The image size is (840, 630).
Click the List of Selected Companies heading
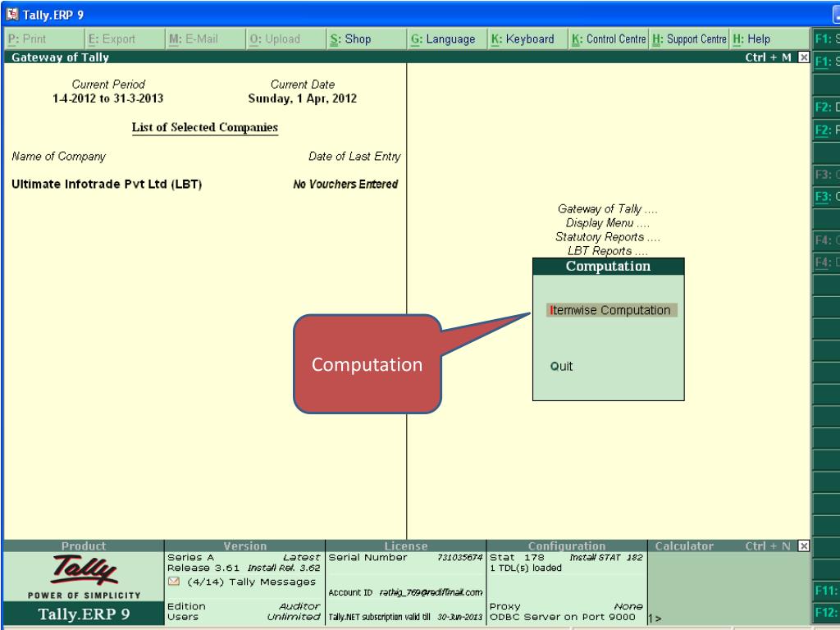click(204, 127)
